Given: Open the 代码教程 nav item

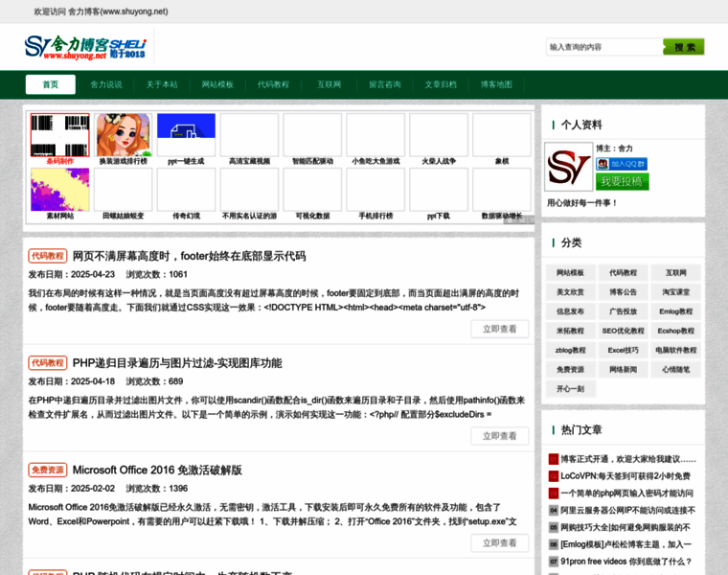Looking at the screenshot, I should [273, 84].
